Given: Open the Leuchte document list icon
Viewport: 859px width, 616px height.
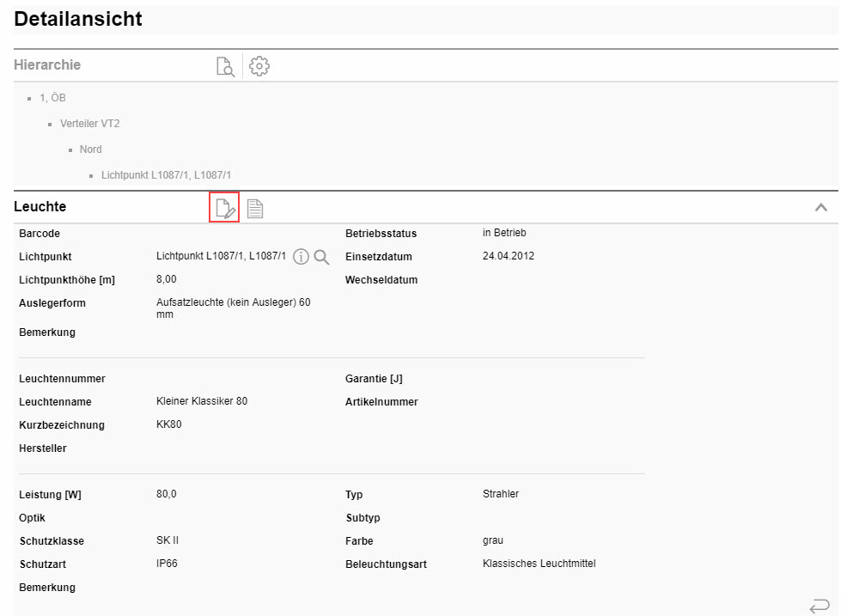Looking at the screenshot, I should click(255, 208).
